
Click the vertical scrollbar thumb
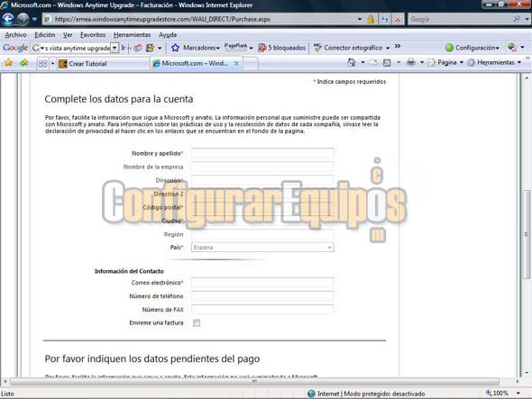(x=527, y=234)
